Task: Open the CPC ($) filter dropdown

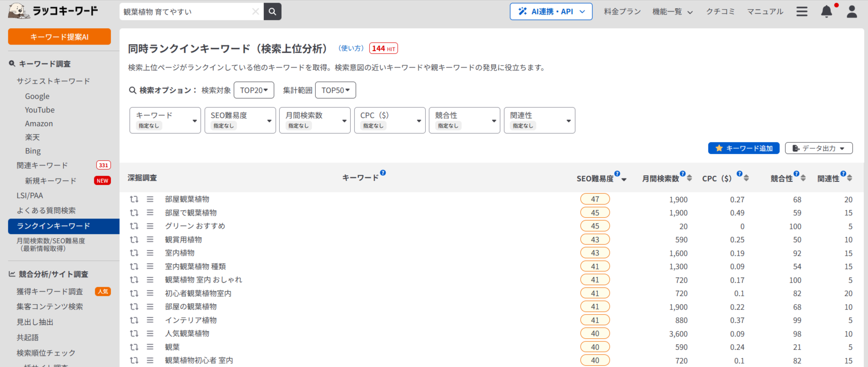Action: (x=390, y=120)
